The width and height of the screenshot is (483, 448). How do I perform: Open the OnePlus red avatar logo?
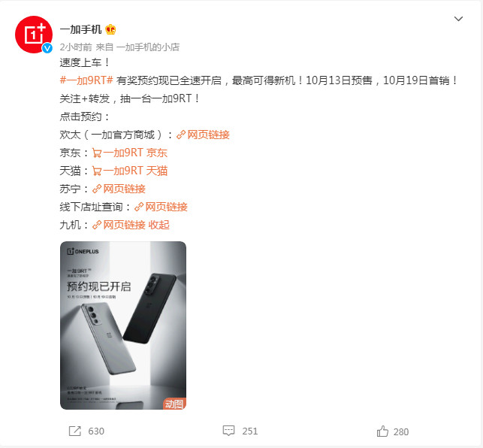pyautogui.click(x=34, y=35)
